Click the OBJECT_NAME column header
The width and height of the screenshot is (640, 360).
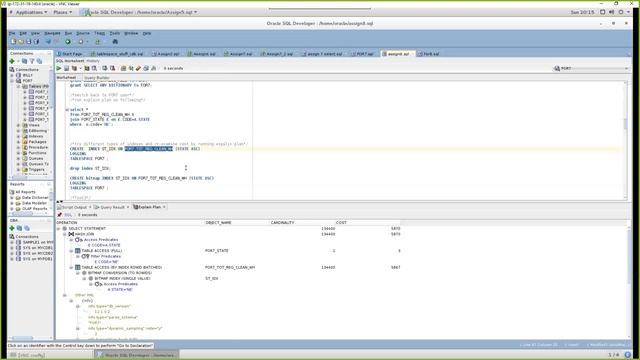[x=218, y=222]
